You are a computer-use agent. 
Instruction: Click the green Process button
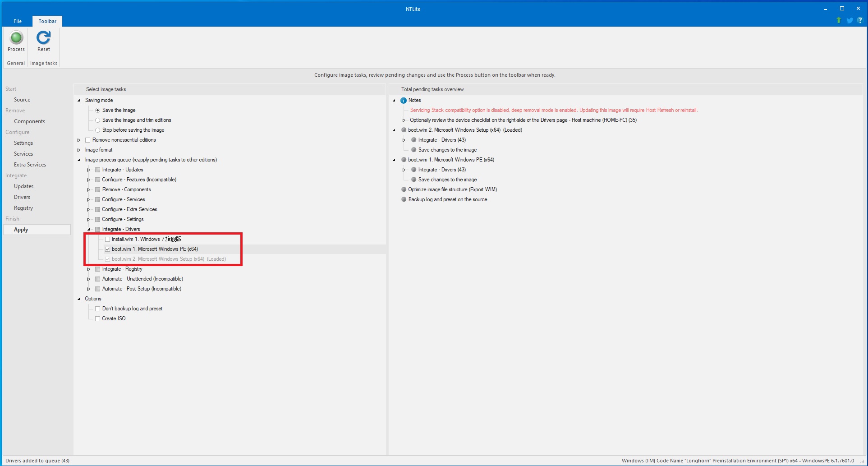16,42
